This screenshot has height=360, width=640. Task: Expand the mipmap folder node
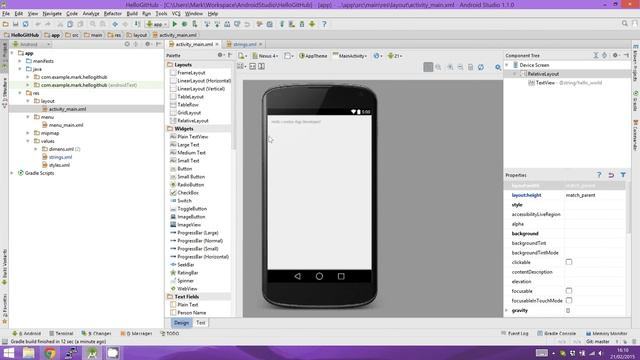click(x=28, y=133)
